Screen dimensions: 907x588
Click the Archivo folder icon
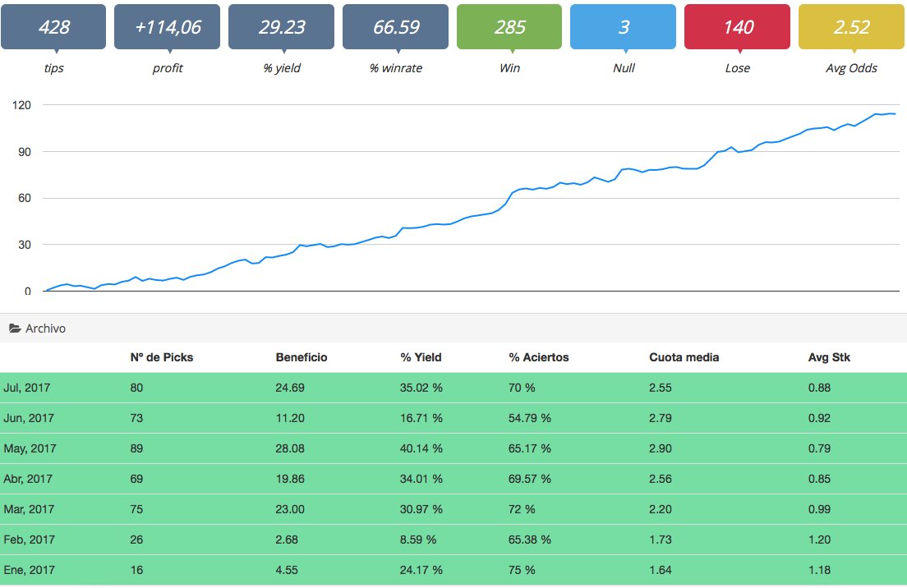[x=15, y=328]
